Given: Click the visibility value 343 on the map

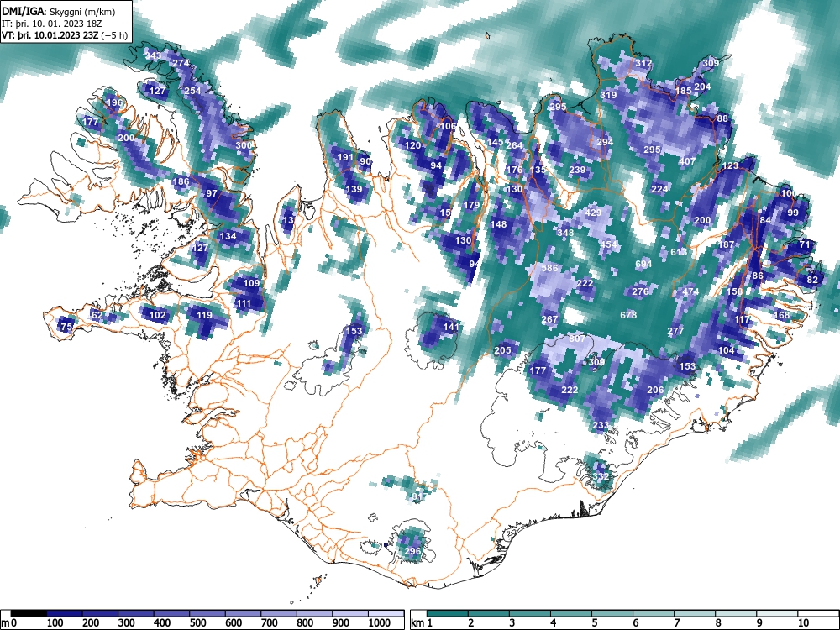Looking at the screenshot, I should [153, 55].
